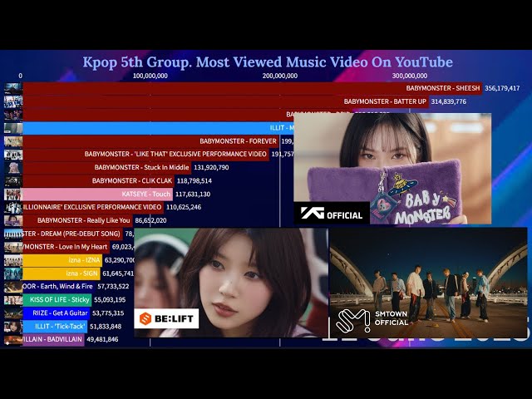Select the KATSEYE - Touch label

pyautogui.click(x=146, y=194)
